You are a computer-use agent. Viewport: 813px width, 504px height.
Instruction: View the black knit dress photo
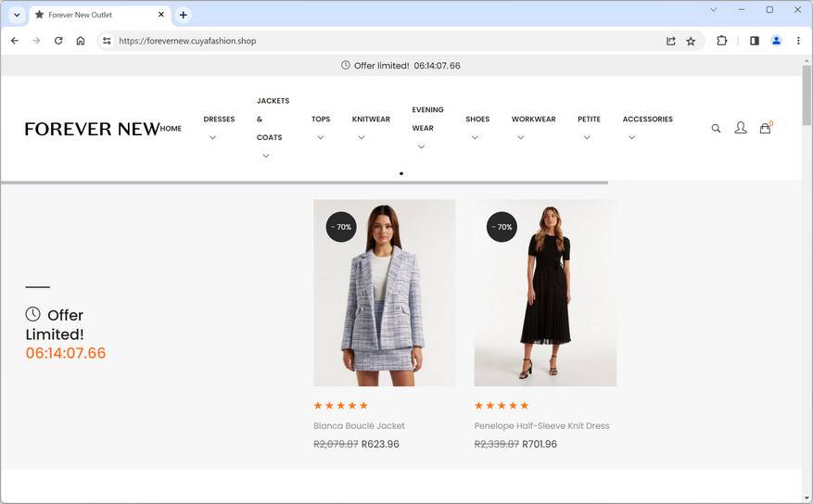coord(545,293)
